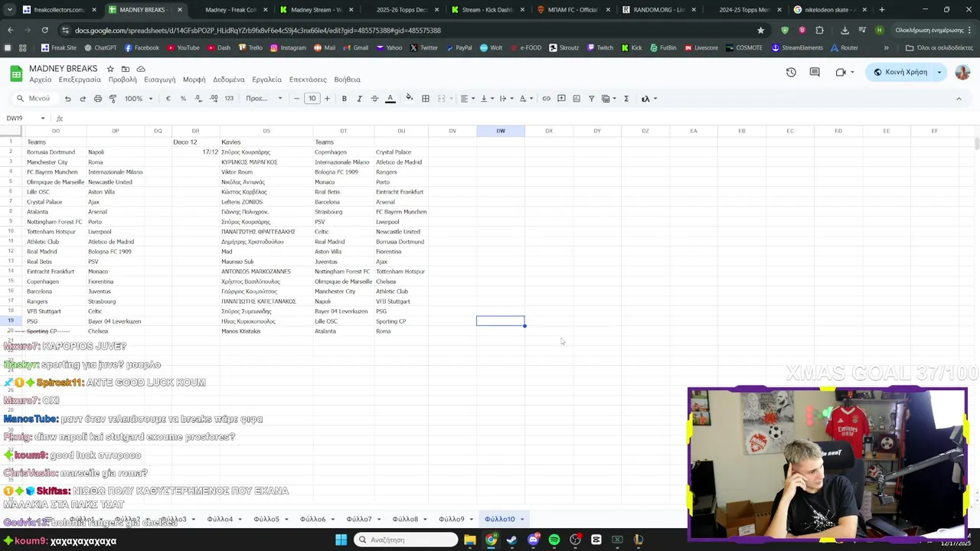This screenshot has height=551, width=980.
Task: Open the horizontal align dropdown
Action: pyautogui.click(x=466, y=99)
